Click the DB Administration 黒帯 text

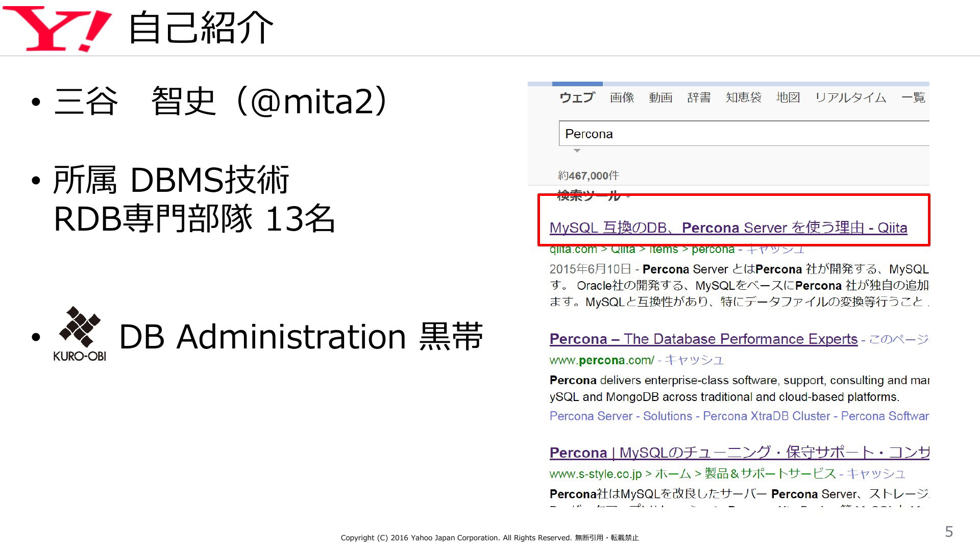(x=301, y=337)
